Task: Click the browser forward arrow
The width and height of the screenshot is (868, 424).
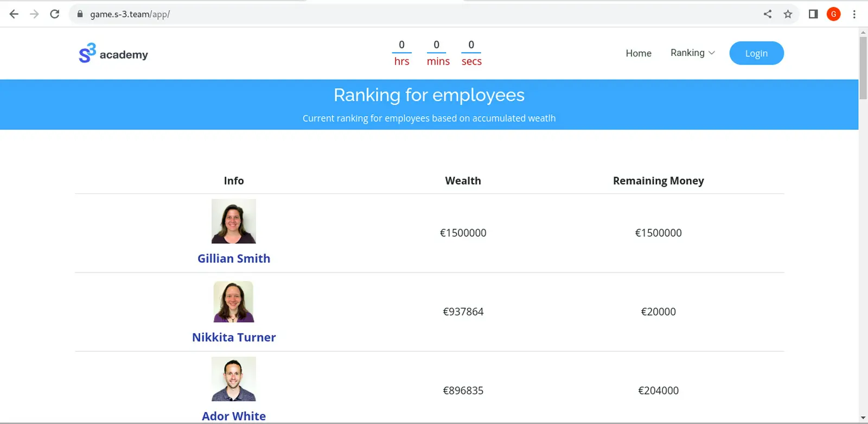Action: point(34,14)
